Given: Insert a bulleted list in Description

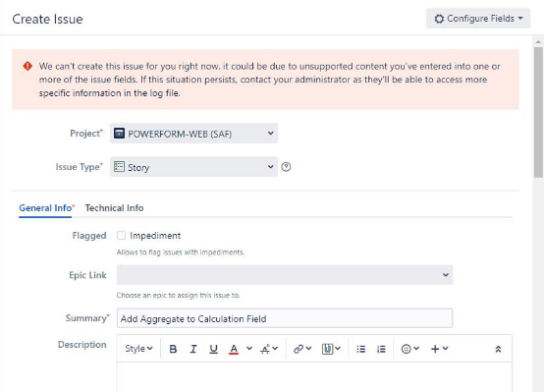Looking at the screenshot, I should pos(360,349).
